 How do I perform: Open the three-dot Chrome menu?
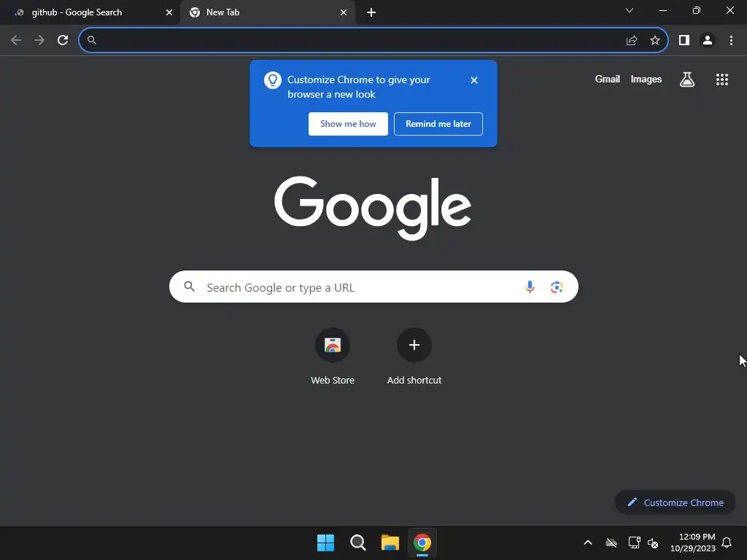tap(731, 41)
